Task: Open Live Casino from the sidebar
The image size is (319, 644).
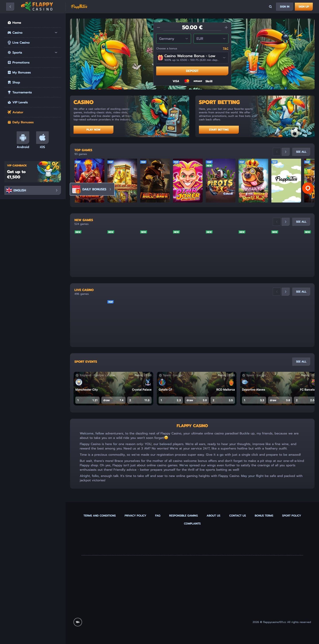Action: pyautogui.click(x=33, y=42)
